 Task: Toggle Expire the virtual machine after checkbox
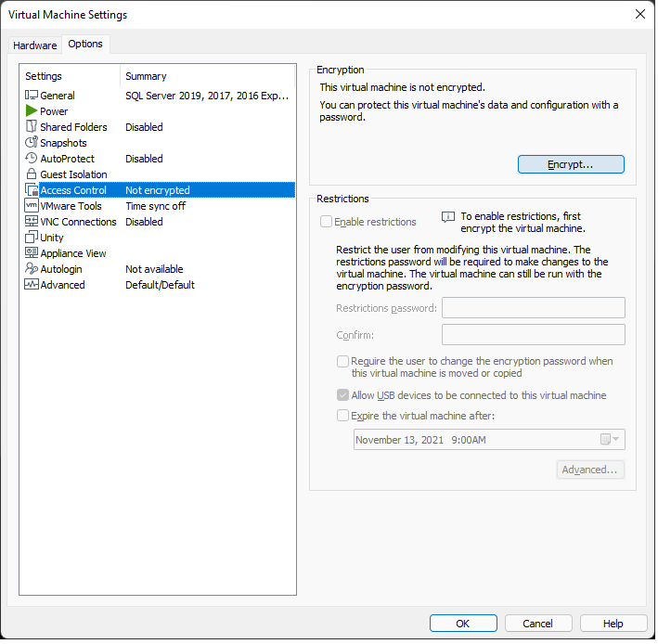coord(343,417)
